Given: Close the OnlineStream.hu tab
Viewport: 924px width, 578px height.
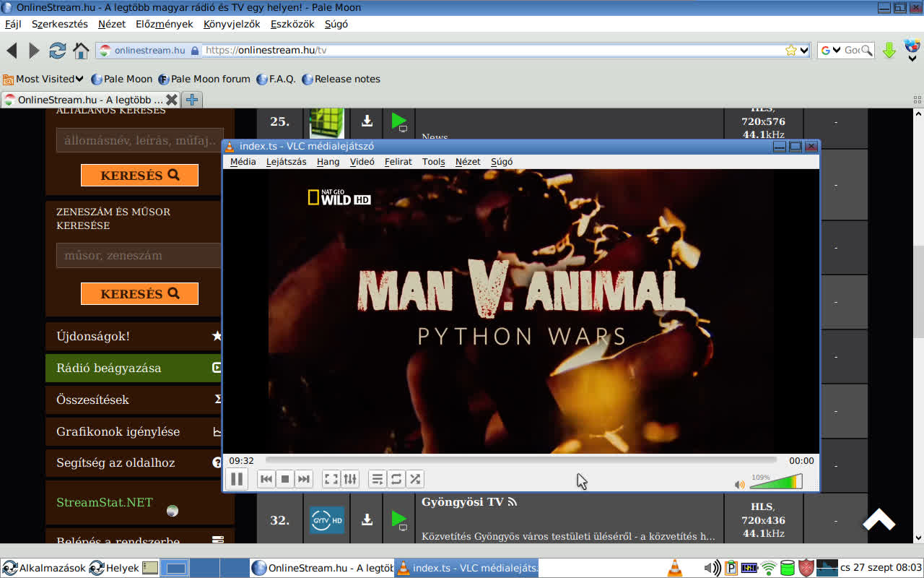Looking at the screenshot, I should (172, 100).
